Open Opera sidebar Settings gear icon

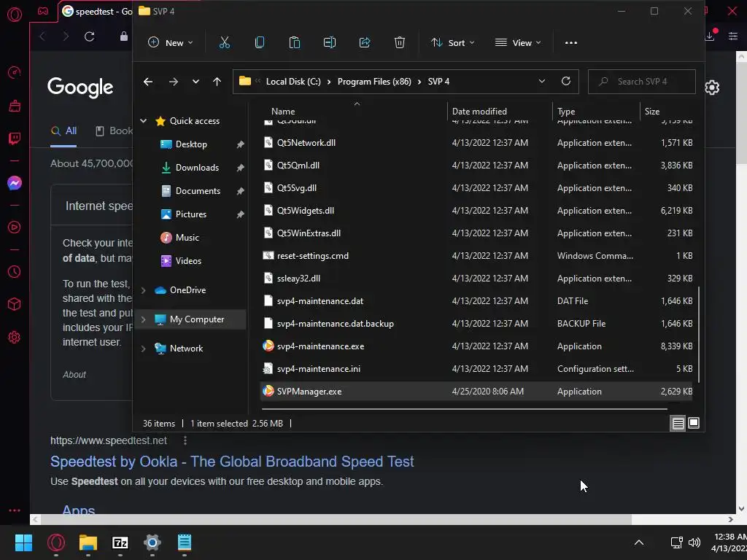pos(15,337)
